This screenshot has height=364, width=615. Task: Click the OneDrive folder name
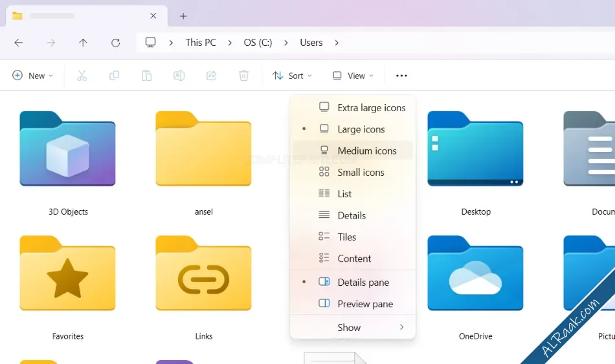[475, 336]
